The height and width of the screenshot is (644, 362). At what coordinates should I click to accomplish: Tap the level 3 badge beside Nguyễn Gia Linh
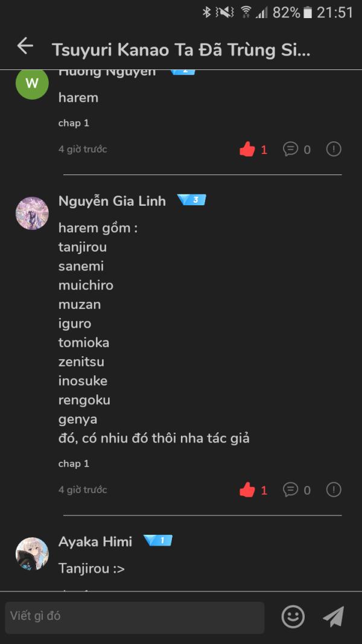(x=192, y=200)
